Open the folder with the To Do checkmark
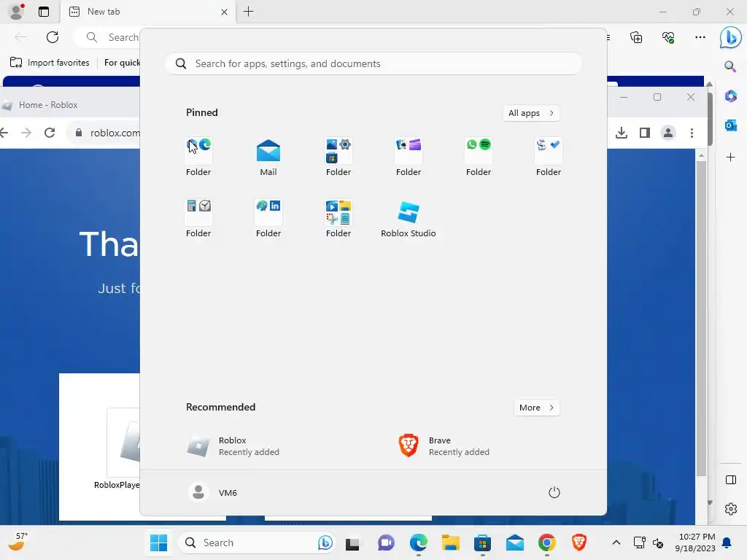 (x=549, y=157)
